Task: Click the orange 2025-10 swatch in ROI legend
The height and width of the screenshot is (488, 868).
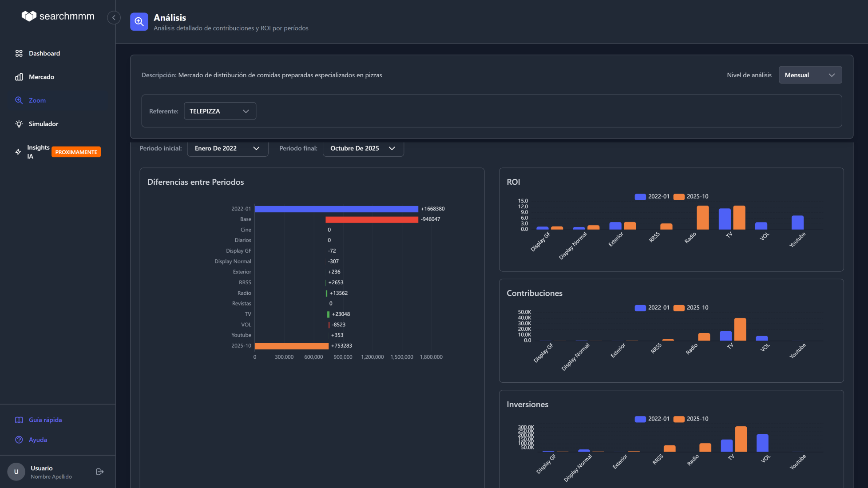Action: (679, 197)
